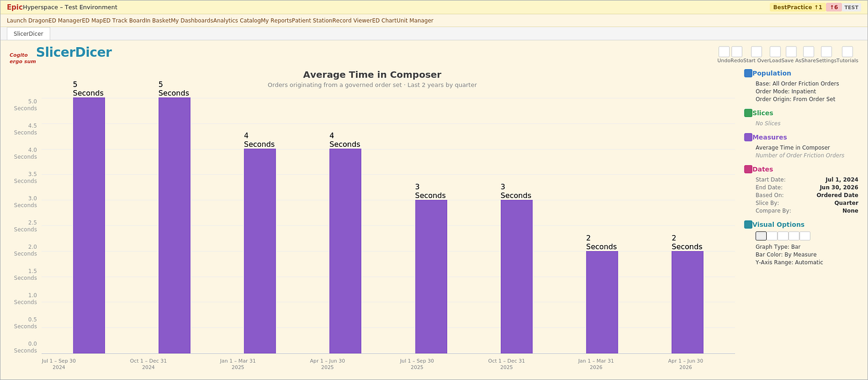868x380 pixels.
Task: Click the Y-Axis Range: Automatic option
Action: pos(789,262)
